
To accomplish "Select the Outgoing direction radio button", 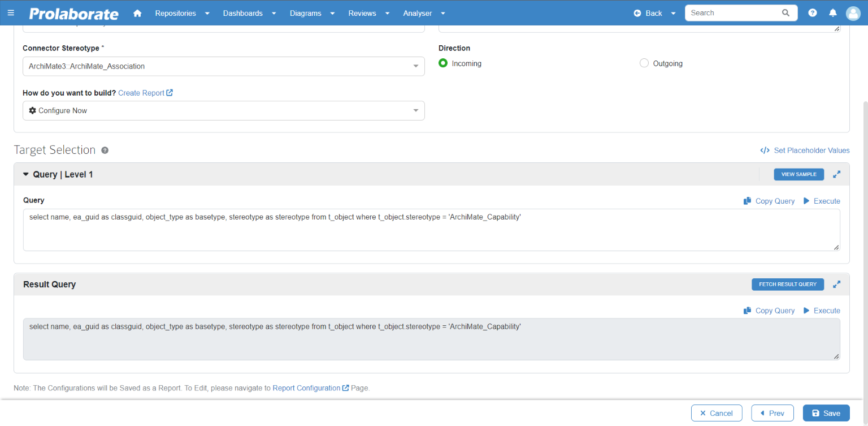I will [x=644, y=63].
